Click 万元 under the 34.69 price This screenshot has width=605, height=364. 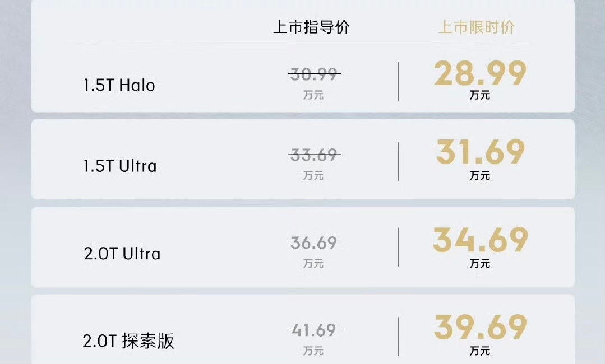480,264
